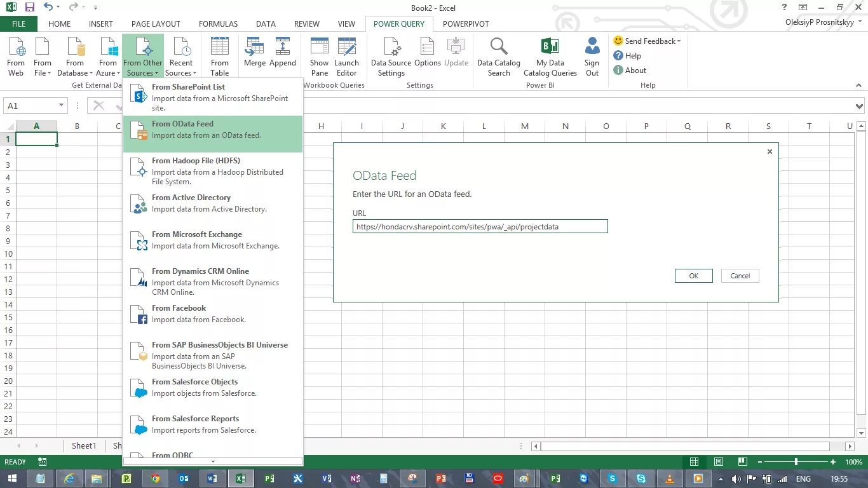Click the Merge queries icon
The image size is (868, 488).
pos(255,52)
